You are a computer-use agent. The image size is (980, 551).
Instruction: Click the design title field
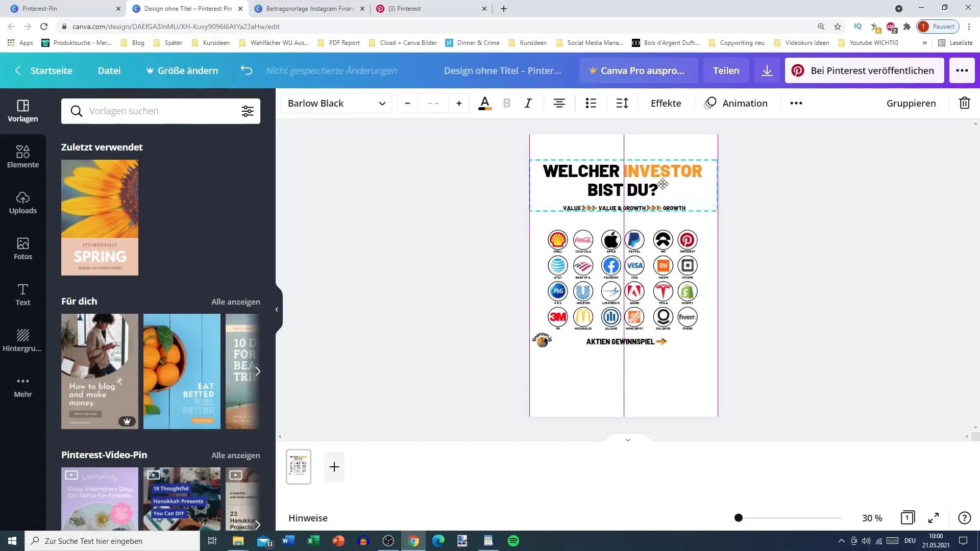point(502,70)
